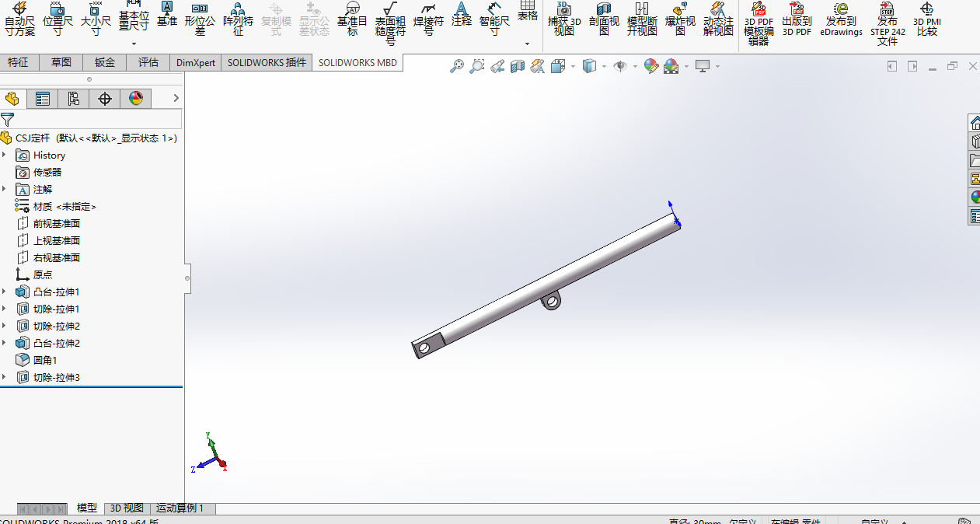Select the Smart Dimension (智能尺寸) tool
The height and width of the screenshot is (524, 980).
494,19
